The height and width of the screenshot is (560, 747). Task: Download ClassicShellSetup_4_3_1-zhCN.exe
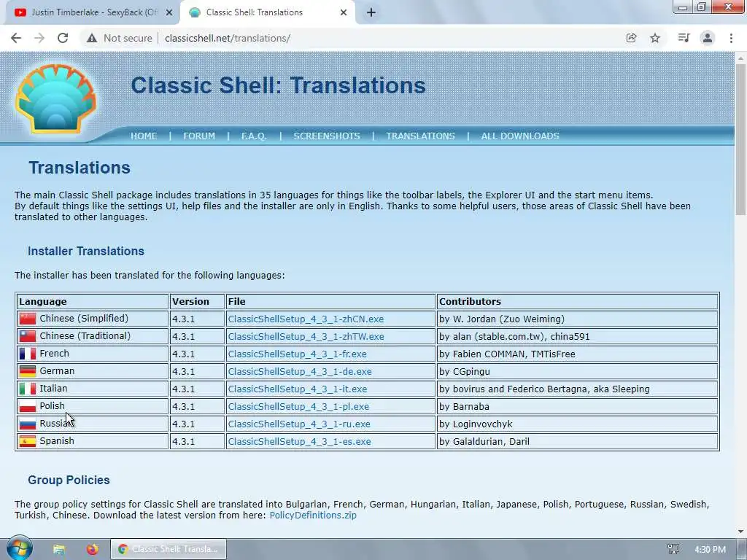click(306, 319)
